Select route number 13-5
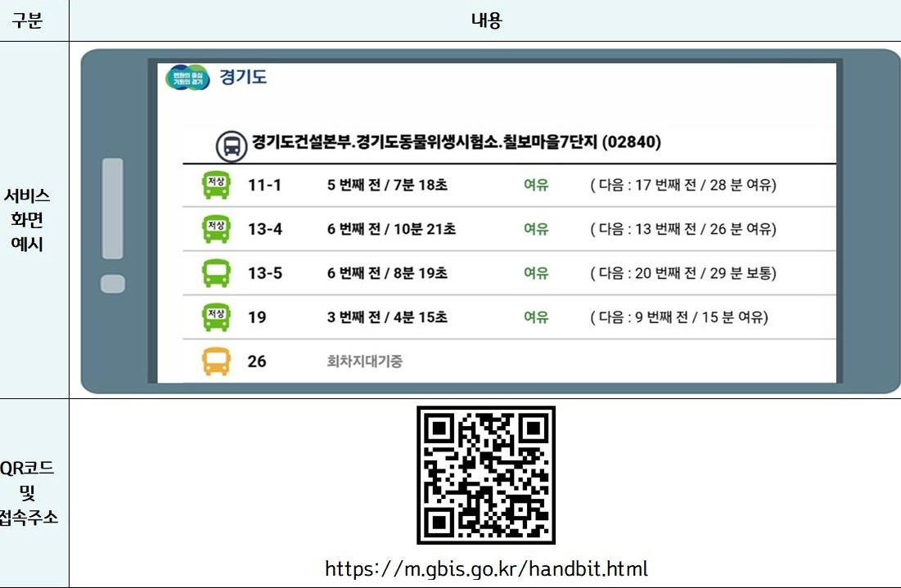The height and width of the screenshot is (588, 901). point(265,273)
